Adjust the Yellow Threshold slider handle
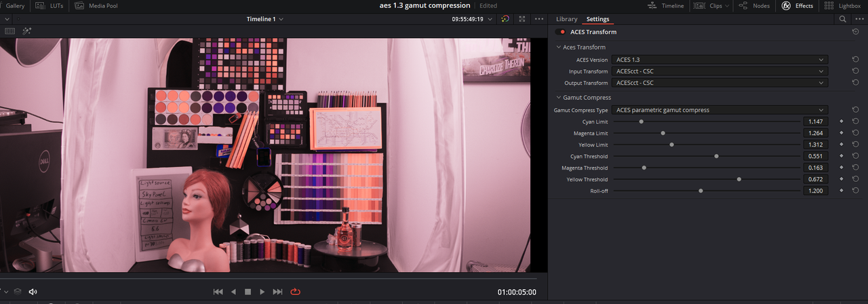Viewport: 868px width, 304px height. (x=738, y=179)
